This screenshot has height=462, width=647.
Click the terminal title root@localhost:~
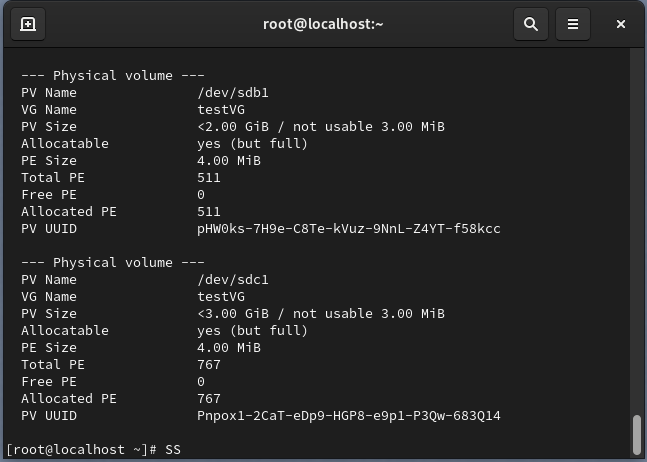(x=323, y=24)
